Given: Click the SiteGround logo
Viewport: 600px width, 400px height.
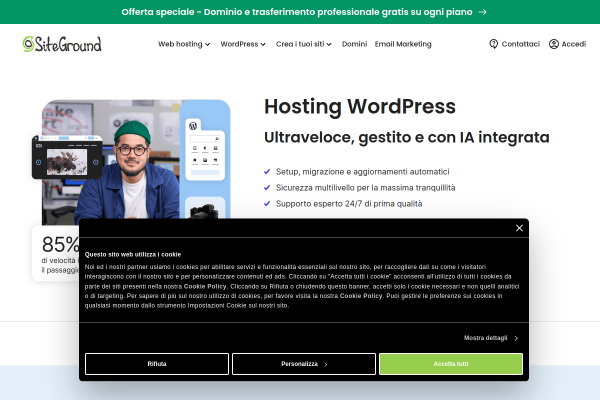Looking at the screenshot, I should [62, 44].
